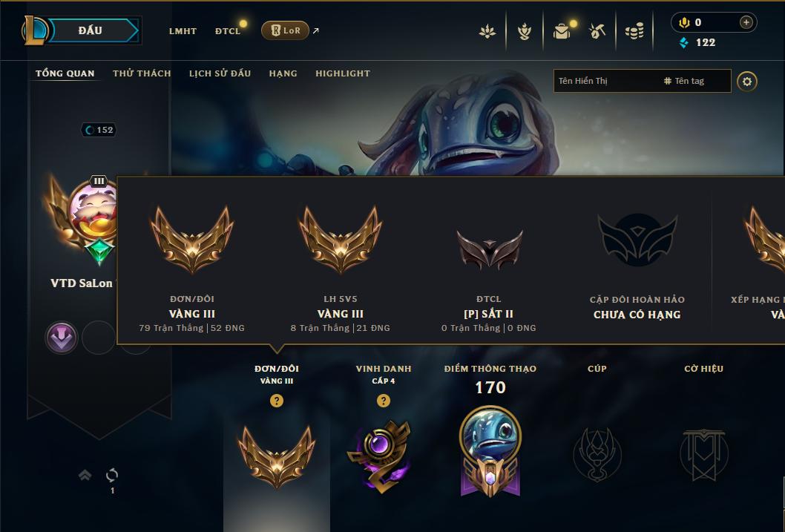Click the purple boost icon under summoner name
Screen dimensions: 785x532
click(x=62, y=338)
